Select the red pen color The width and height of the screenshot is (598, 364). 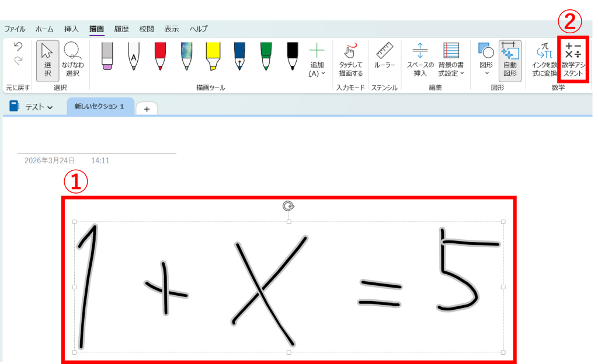160,56
